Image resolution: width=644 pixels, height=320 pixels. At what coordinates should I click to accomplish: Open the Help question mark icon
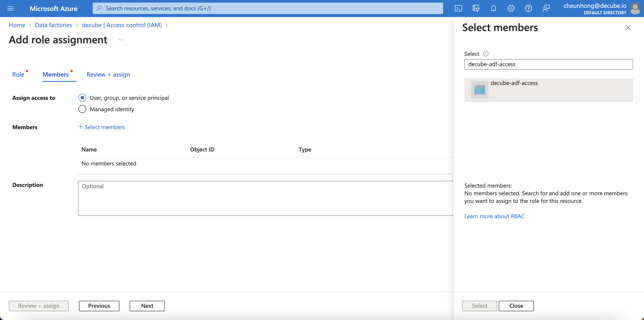coord(528,9)
